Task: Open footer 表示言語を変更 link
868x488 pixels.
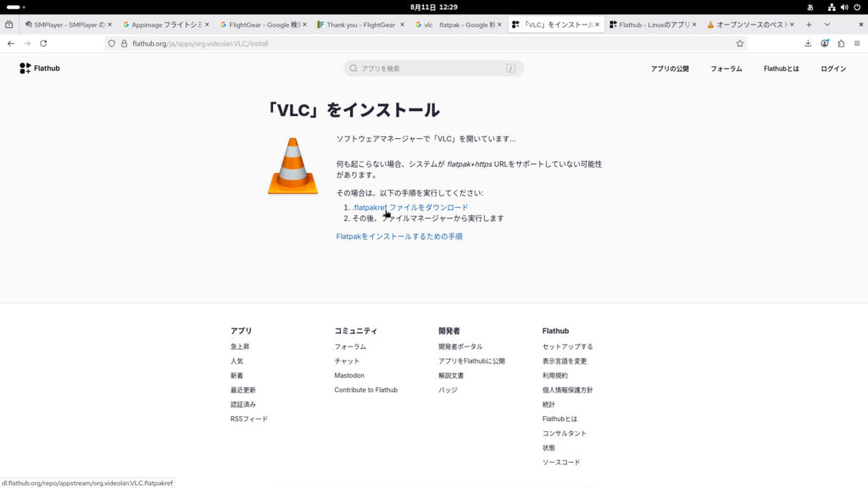Action: pos(565,361)
